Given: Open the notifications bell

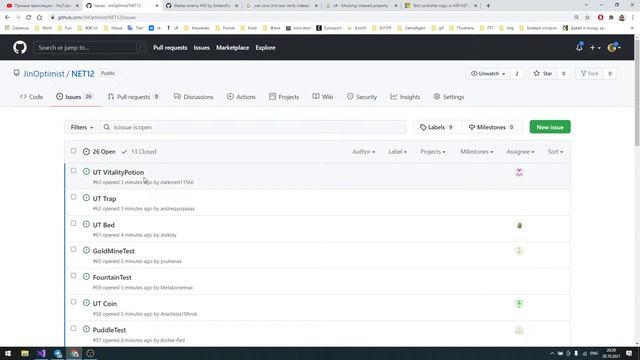Looking at the screenshot, I should [579, 47].
